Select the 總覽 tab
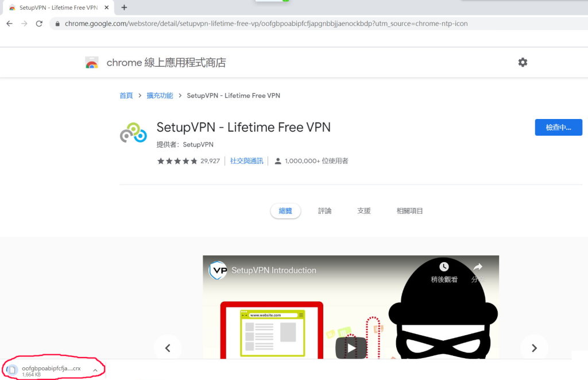 (x=285, y=211)
